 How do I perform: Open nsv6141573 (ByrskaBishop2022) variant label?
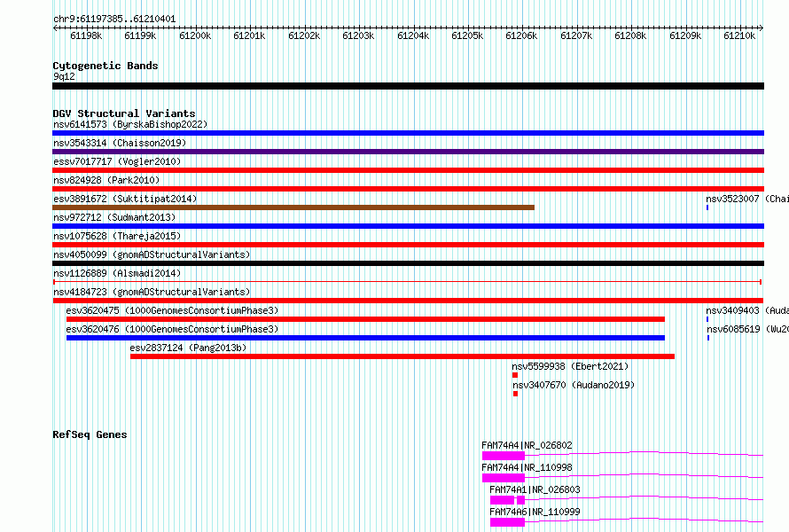tap(130, 124)
